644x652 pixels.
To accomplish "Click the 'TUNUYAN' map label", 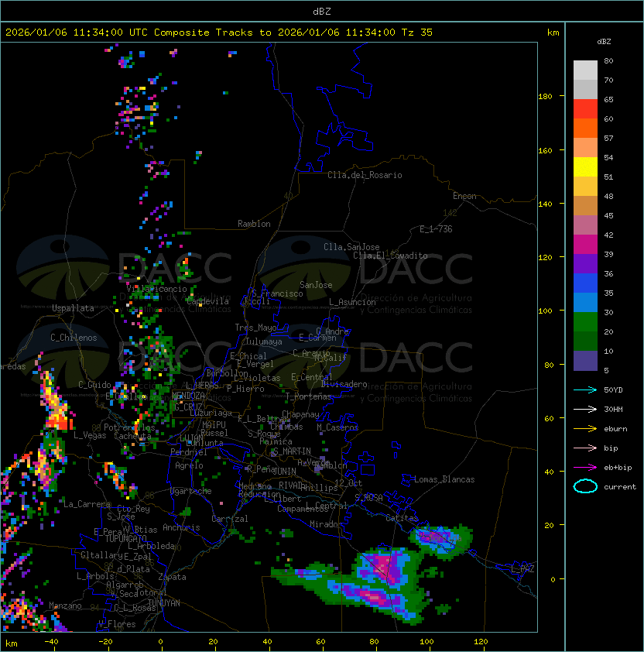I will 164,602.
